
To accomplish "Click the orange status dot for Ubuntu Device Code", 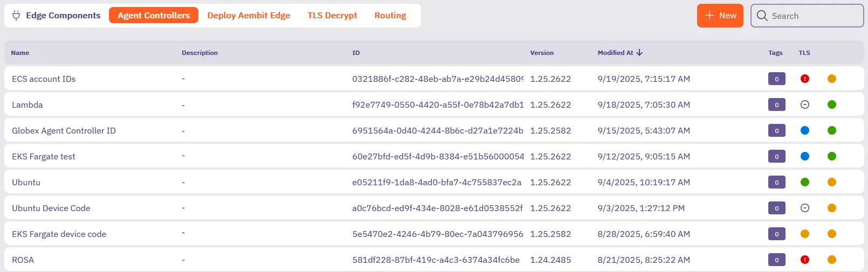I will 832,208.
